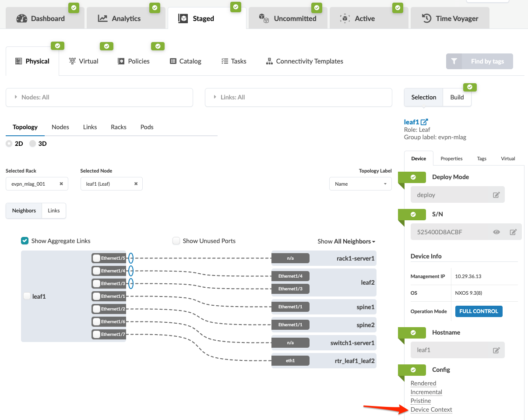The height and width of the screenshot is (420, 528).
Task: Select the spine2 neighbor node
Action: pyautogui.click(x=324, y=325)
